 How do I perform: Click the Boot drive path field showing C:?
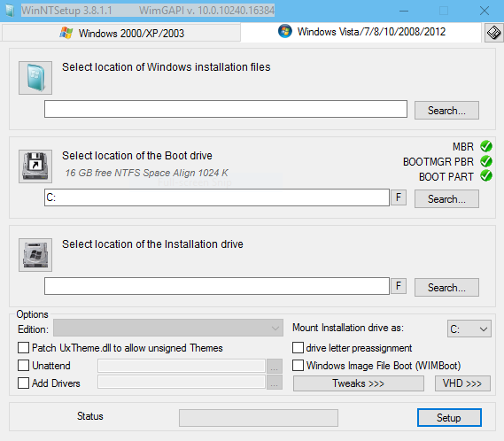[x=217, y=197]
